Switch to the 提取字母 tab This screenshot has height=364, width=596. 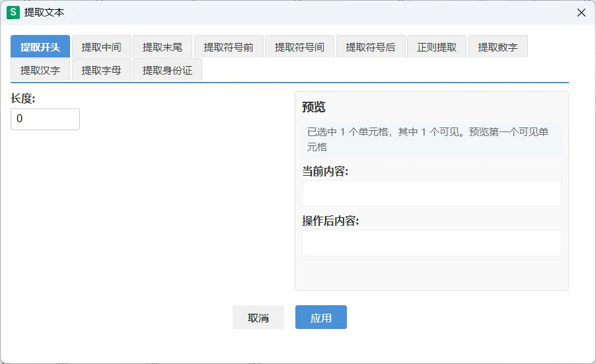[x=102, y=70]
